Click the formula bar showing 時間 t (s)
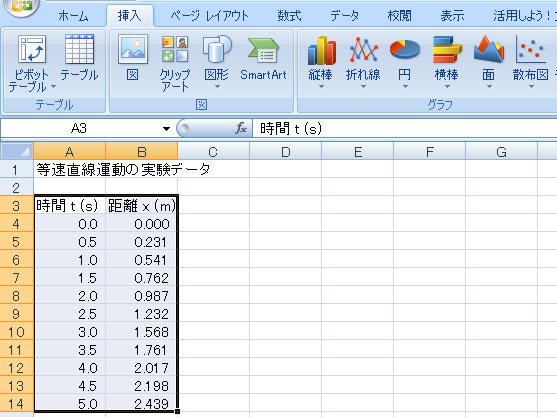 click(405, 128)
